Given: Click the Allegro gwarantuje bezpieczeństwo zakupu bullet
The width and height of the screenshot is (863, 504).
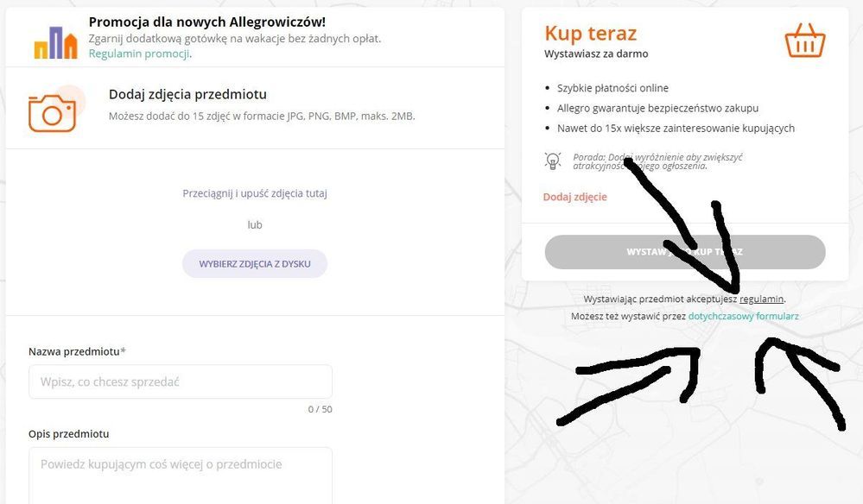Looking at the screenshot, I should [657, 108].
